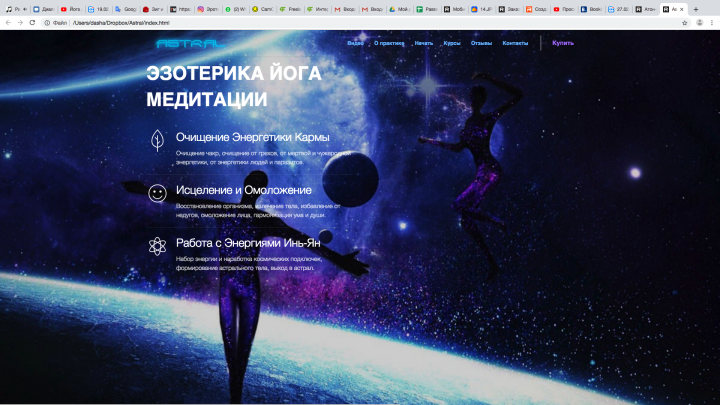Switch to the first Freelance tab
Screen dimensions: 720x405
click(x=290, y=9)
